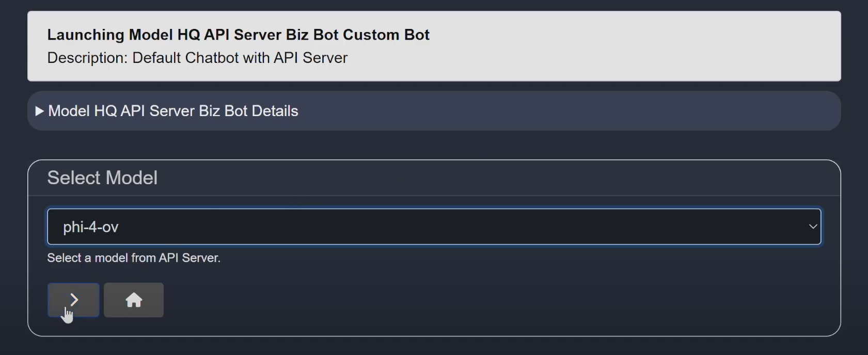Open the Select Model dropdown
The image size is (868, 355).
click(x=434, y=227)
